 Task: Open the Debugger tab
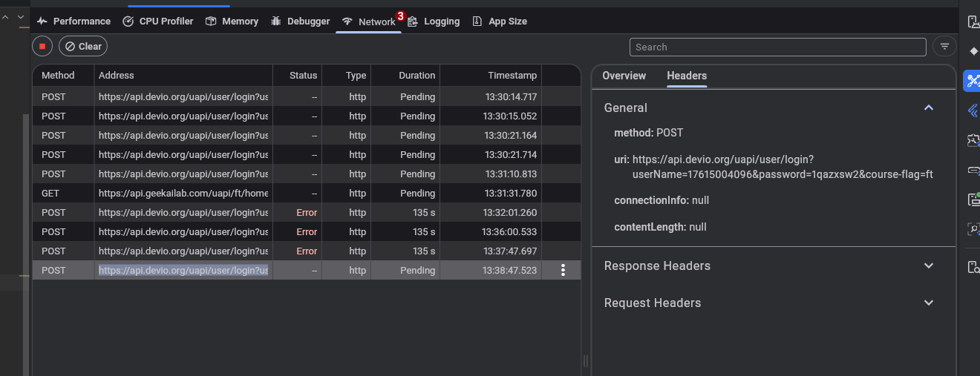300,22
